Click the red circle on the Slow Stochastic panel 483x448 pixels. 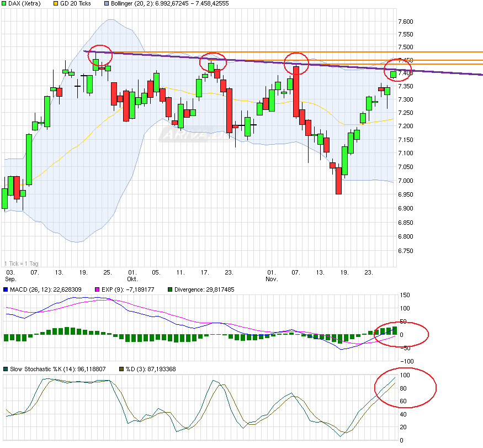point(406,389)
